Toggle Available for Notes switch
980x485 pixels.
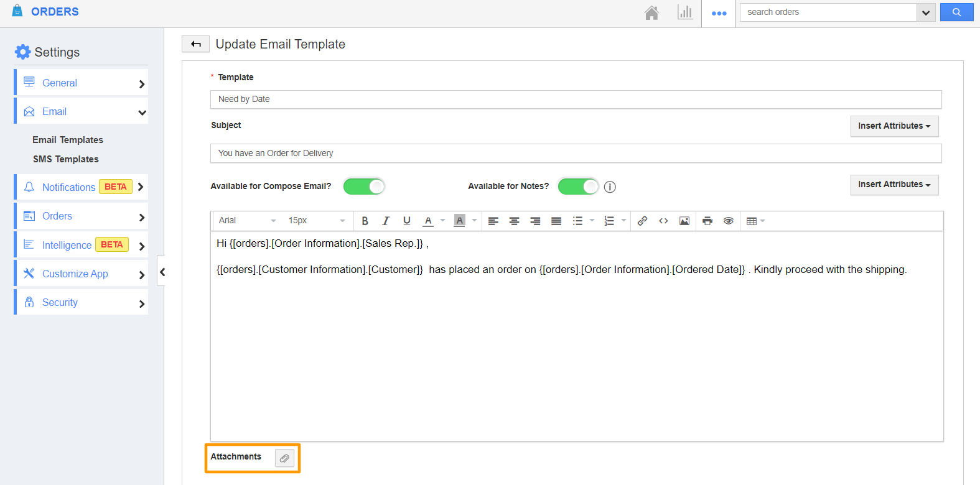(578, 187)
